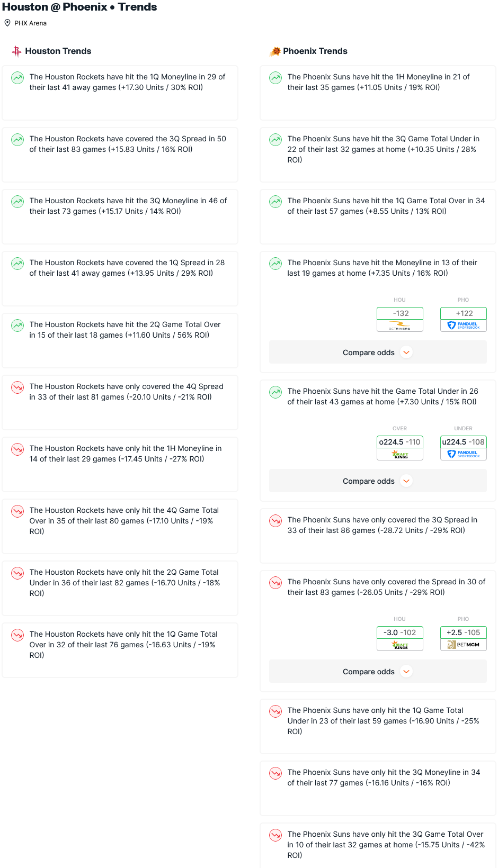Image resolution: width=498 pixels, height=868 pixels.
Task: Click red down-trend icon for Rockets 4Q Spread
Action: tap(17, 387)
